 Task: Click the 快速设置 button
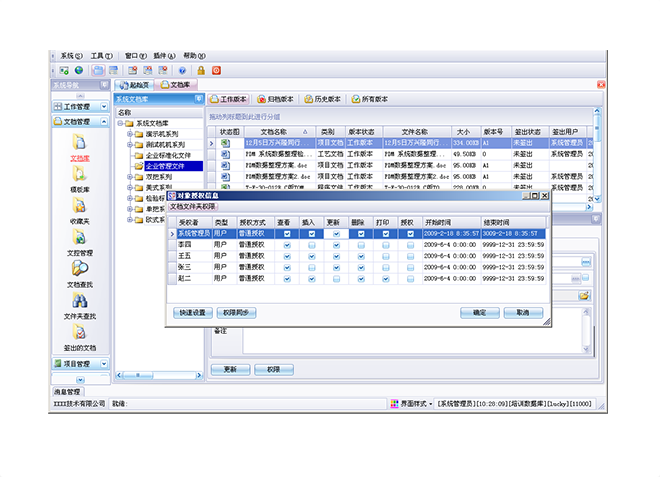(x=191, y=312)
